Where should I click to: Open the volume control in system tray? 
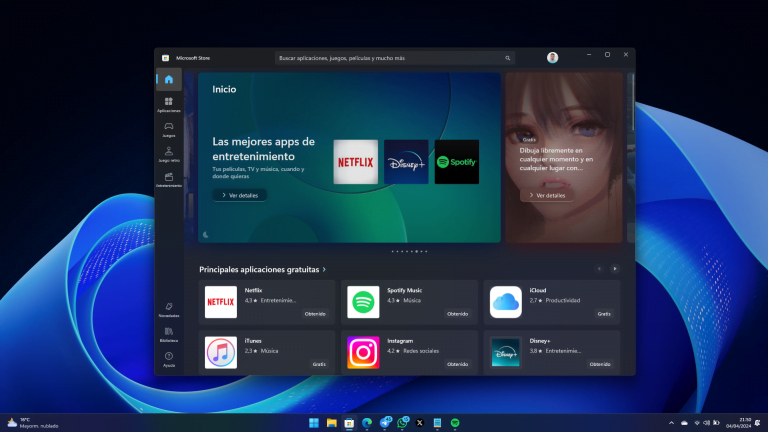(706, 423)
